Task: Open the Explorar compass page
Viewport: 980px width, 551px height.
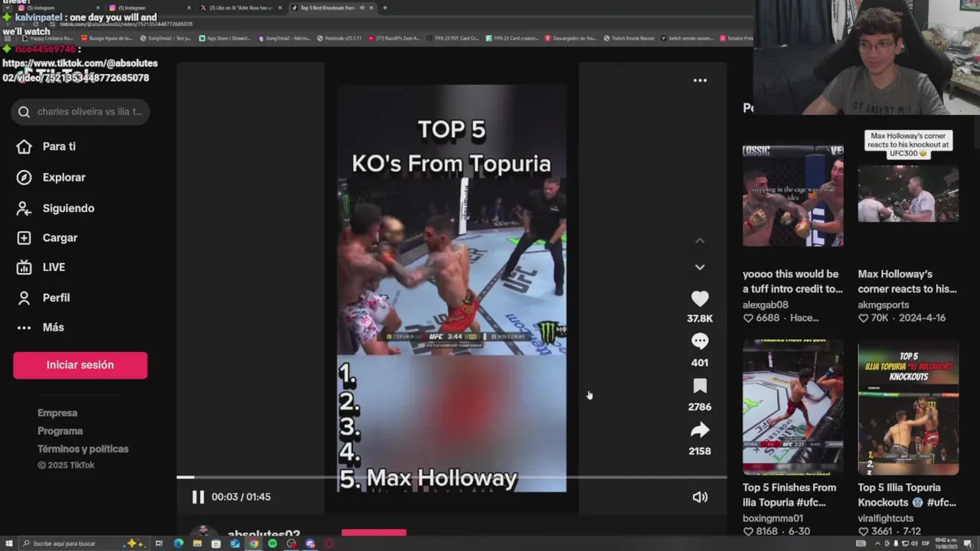Action: point(64,178)
